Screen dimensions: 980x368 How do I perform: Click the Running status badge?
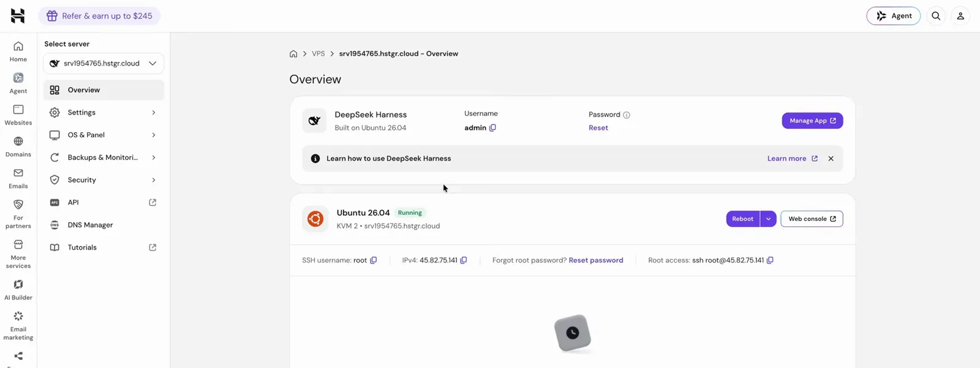click(x=410, y=213)
